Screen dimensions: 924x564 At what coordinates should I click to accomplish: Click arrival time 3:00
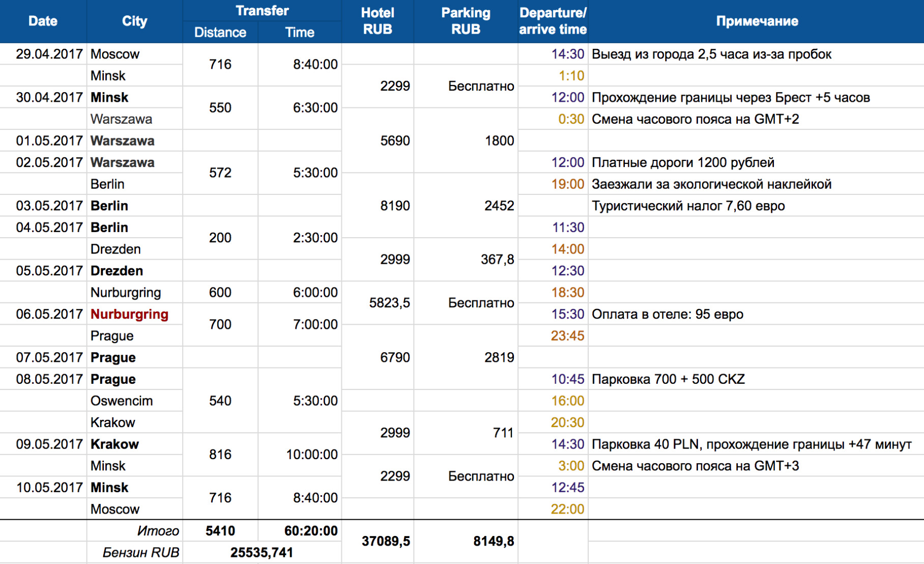(x=553, y=466)
